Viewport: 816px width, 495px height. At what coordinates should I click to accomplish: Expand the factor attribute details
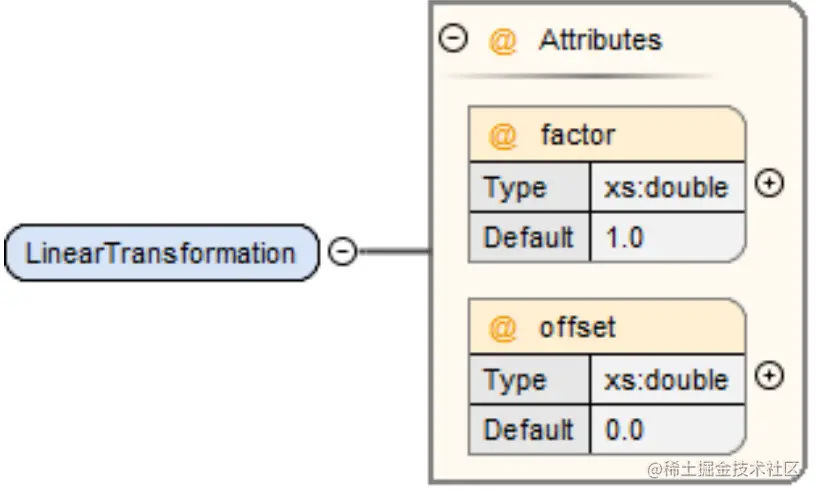769,183
